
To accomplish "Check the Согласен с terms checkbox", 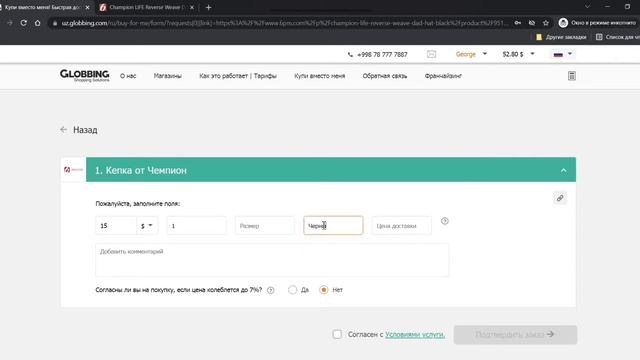I will 337,334.
